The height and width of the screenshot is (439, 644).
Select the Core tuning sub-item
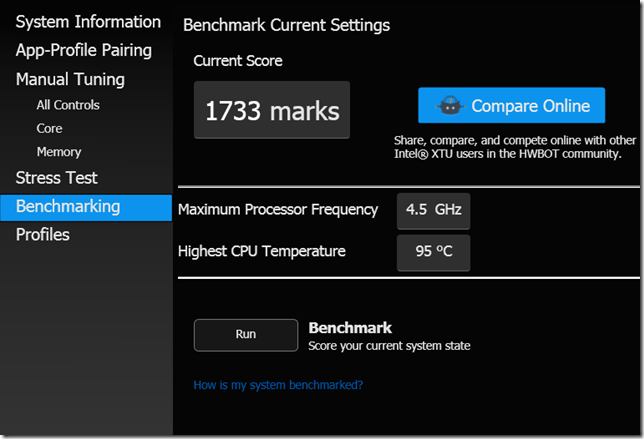[x=49, y=129]
